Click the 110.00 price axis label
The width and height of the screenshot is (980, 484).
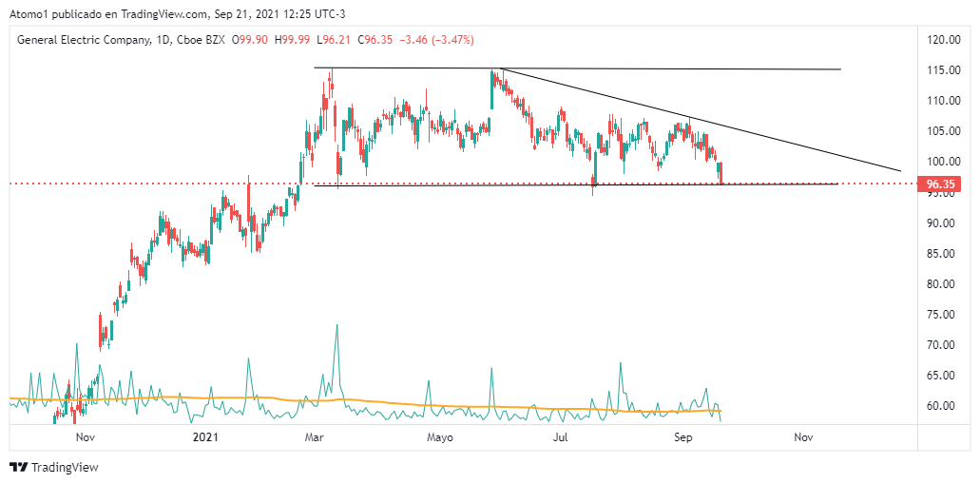pos(944,102)
